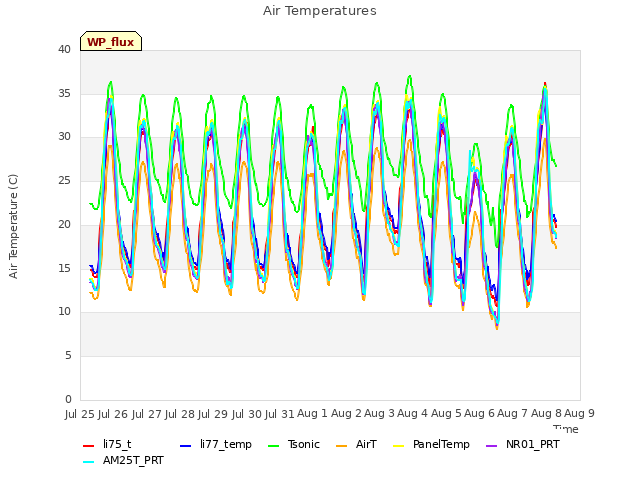Click the 0 y-axis tick label
This screenshot has width=640, height=480.
68,399
